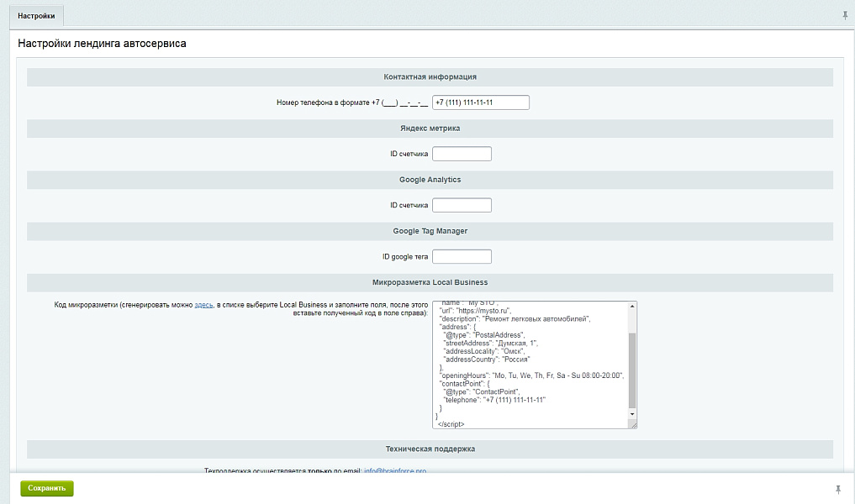Click the info@brainforce.pro support email link

[394, 471]
